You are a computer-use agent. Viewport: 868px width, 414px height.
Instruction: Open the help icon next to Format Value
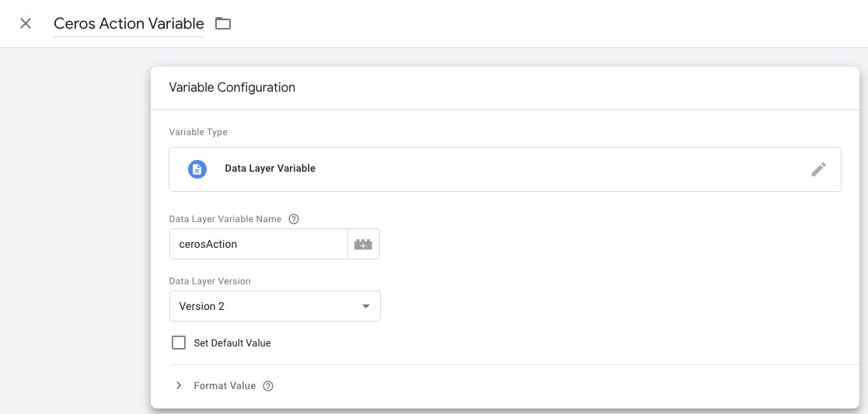click(268, 386)
